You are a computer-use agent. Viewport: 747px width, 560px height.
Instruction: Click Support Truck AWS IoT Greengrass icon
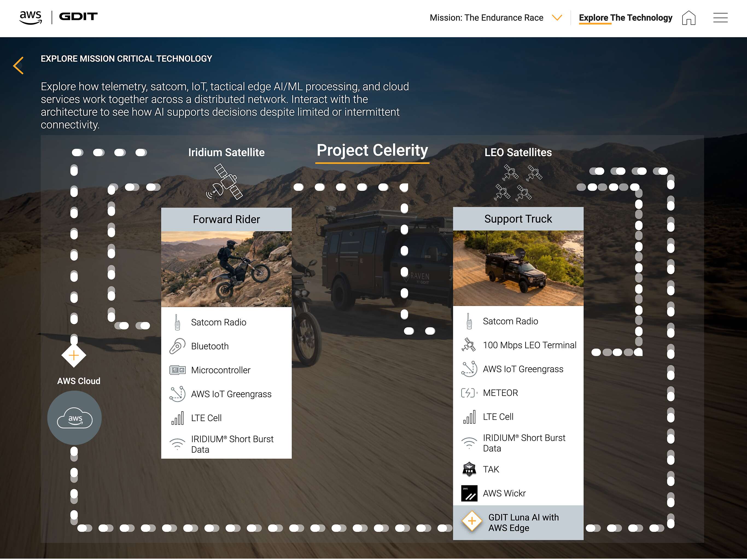point(469,369)
